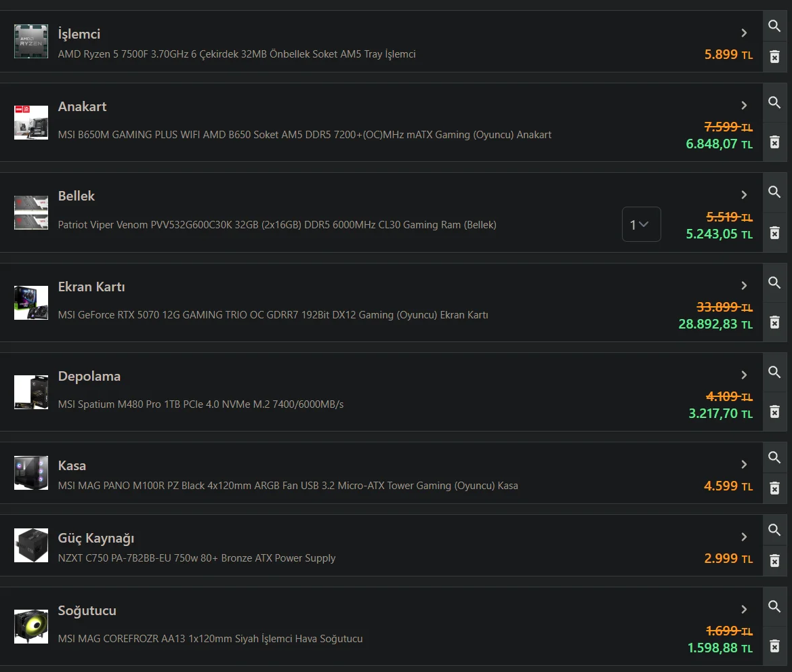
Task: Click search icon in Depolama row
Action: [x=774, y=372]
